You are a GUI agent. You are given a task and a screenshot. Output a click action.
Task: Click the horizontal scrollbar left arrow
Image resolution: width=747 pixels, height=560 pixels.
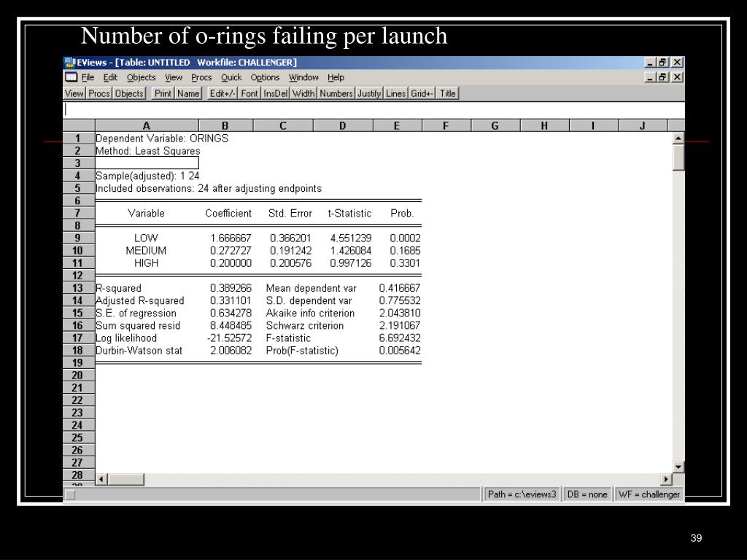click(101, 479)
